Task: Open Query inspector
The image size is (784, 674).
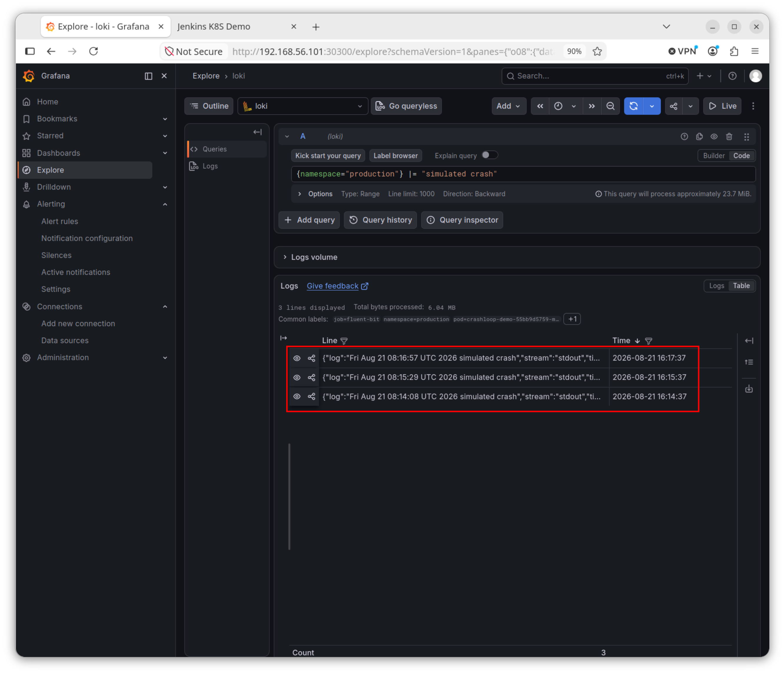Action: click(x=462, y=220)
